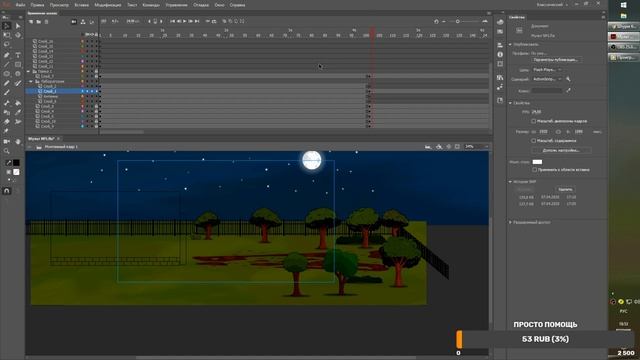Toggle Snap to Objects magnet
This screenshot has height=360, width=640.
(7, 191)
